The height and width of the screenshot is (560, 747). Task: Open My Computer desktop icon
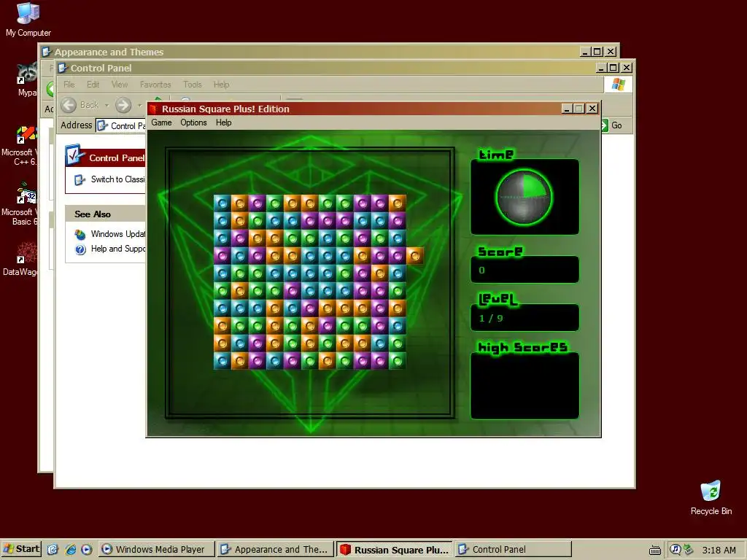click(28, 19)
